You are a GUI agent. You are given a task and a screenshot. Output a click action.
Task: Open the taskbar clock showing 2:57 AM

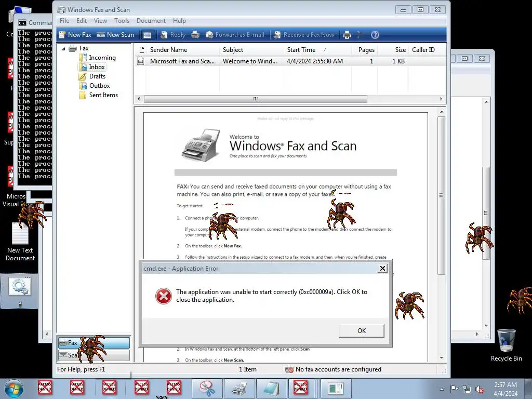pyautogui.click(x=506, y=389)
